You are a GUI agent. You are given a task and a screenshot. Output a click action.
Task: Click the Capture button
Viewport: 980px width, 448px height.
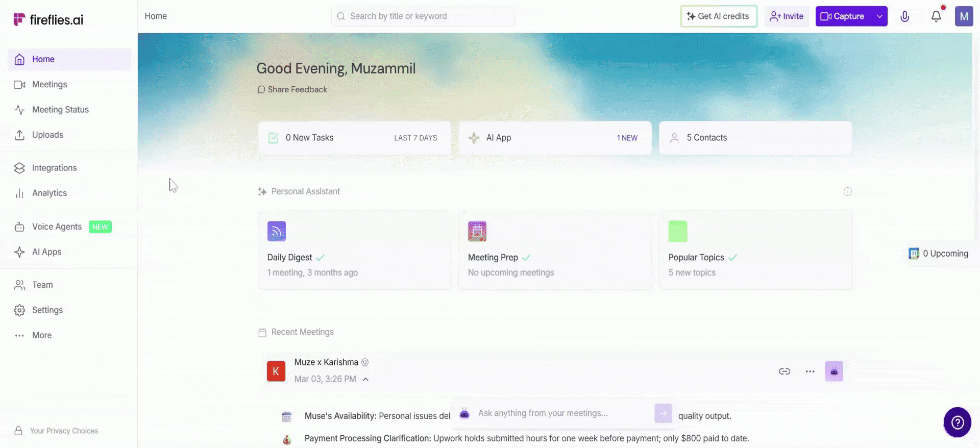tap(843, 16)
